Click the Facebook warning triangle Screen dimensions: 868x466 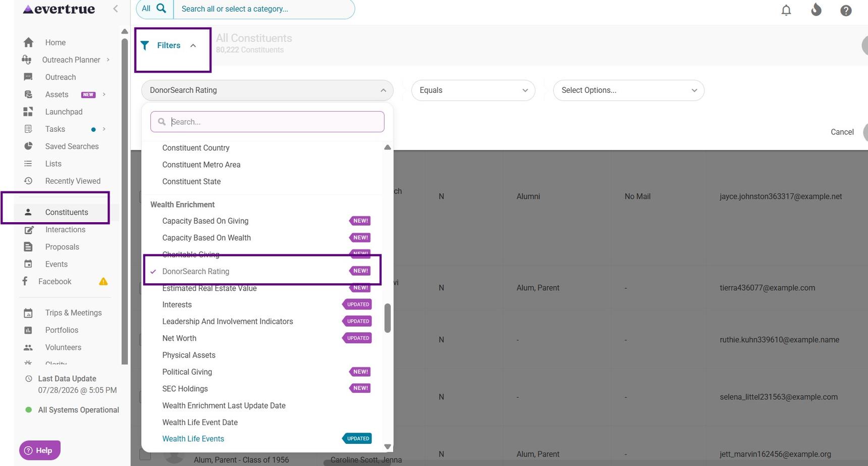[x=103, y=282]
